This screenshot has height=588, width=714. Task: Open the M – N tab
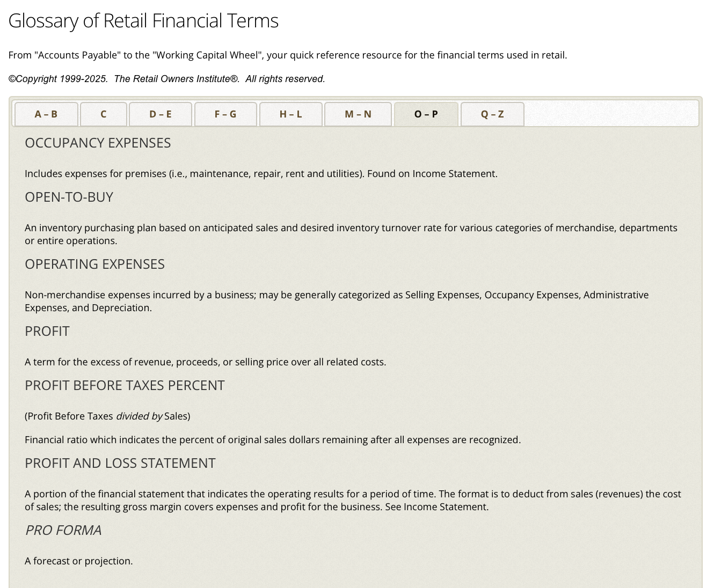coord(358,114)
